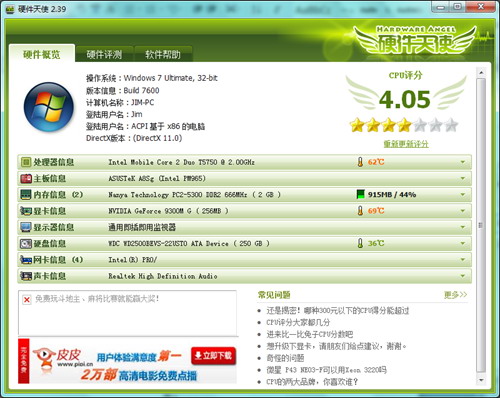500x398 pixels.
Task: Click the graphics card info icon
Action: (x=26, y=211)
